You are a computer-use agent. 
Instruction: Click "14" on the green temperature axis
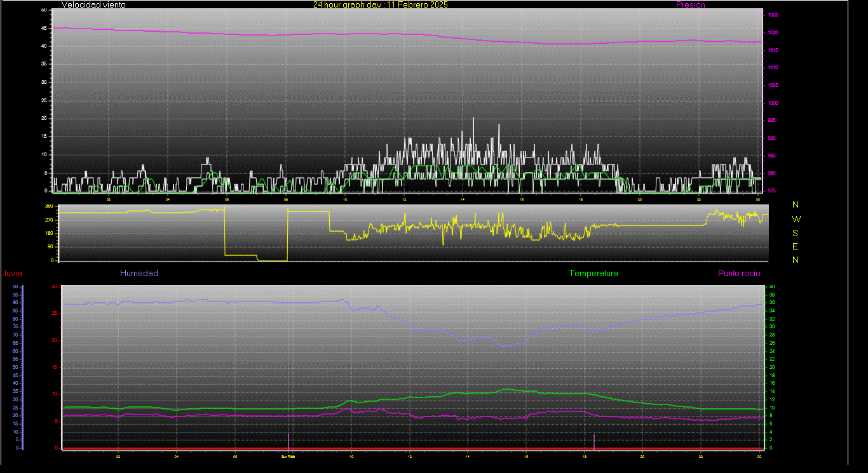pos(771,391)
